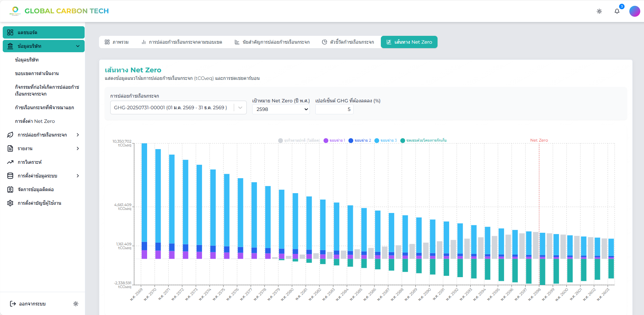
Task: Click the gear icon for การตั้งค่าบัญชีผู้ใช้งาน
Action: pos(10,203)
